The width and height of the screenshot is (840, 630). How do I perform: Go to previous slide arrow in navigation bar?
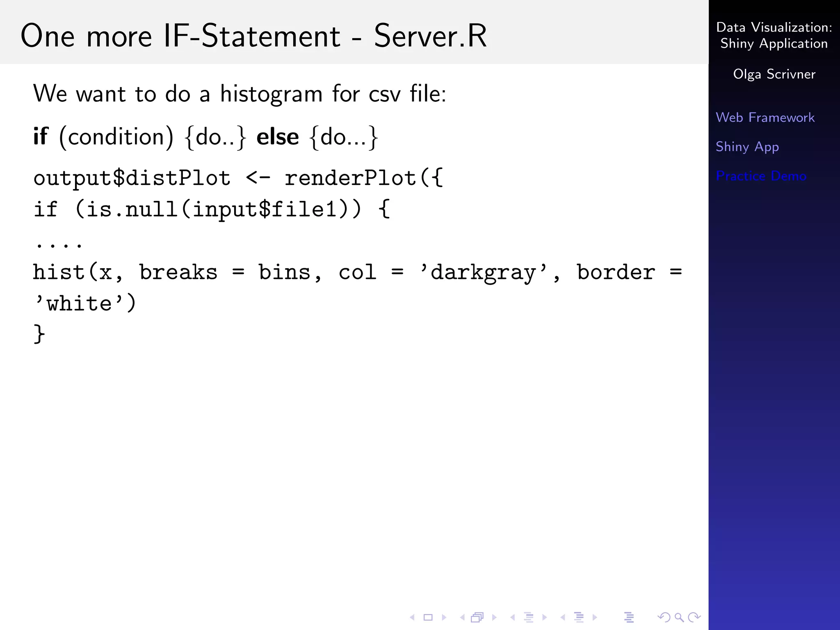(x=412, y=617)
